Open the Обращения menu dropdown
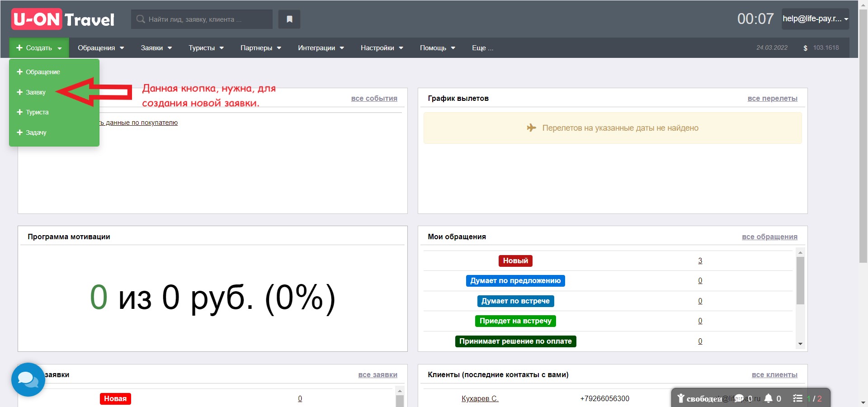Screen dimensions: 868x407 point(100,47)
